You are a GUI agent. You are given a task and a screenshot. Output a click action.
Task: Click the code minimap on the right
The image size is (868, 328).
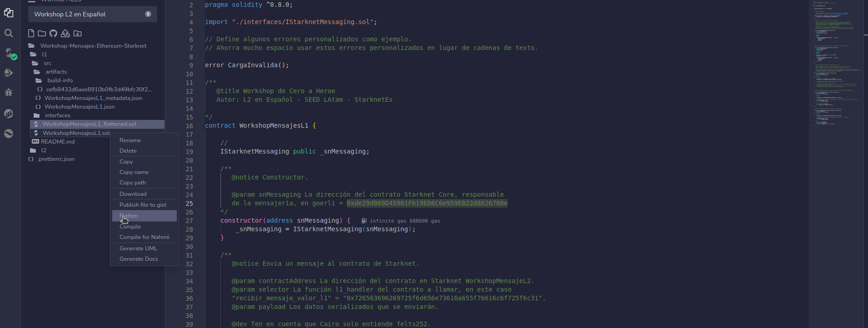[x=835, y=64]
